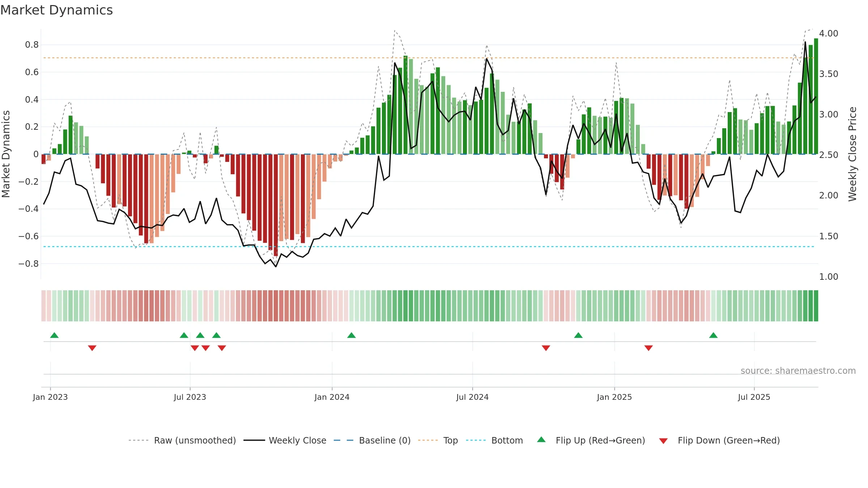868x488 pixels.
Task: Toggle the Baseline (0) legend entry
Action: [x=372, y=440]
